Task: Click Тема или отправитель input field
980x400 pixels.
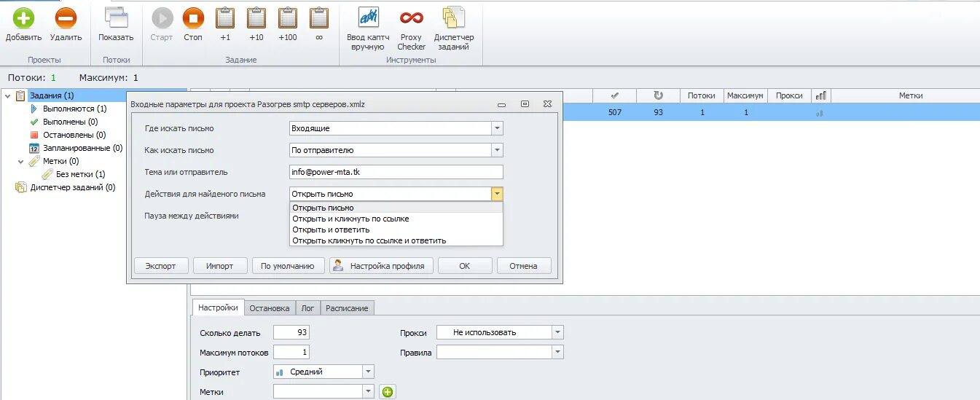Action: 396,172
